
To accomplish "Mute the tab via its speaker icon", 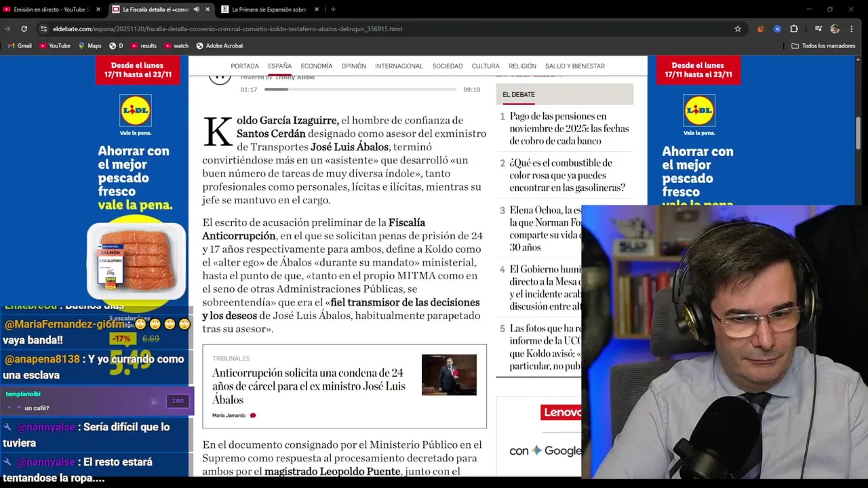I will coord(196,9).
